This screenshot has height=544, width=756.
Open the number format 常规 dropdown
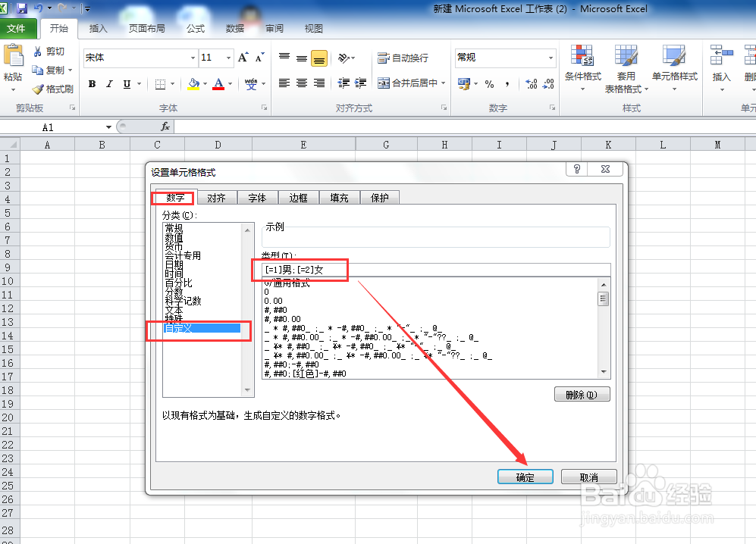[x=551, y=58]
